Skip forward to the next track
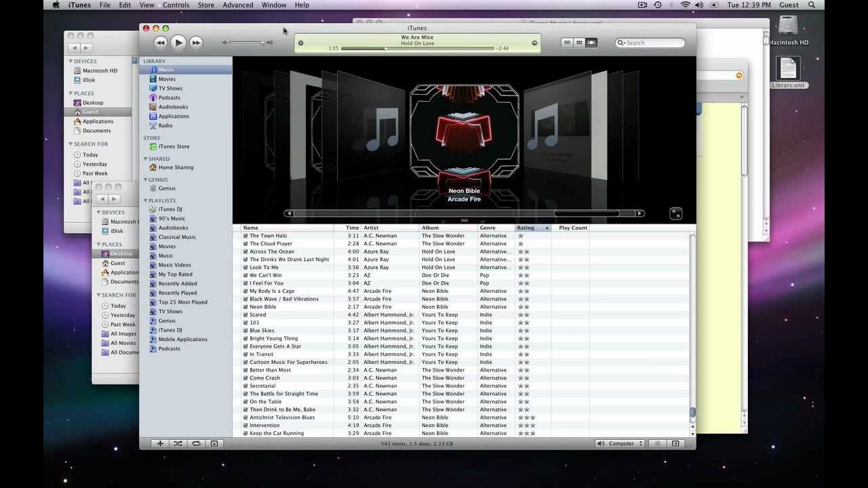868x488 pixels. coord(196,43)
